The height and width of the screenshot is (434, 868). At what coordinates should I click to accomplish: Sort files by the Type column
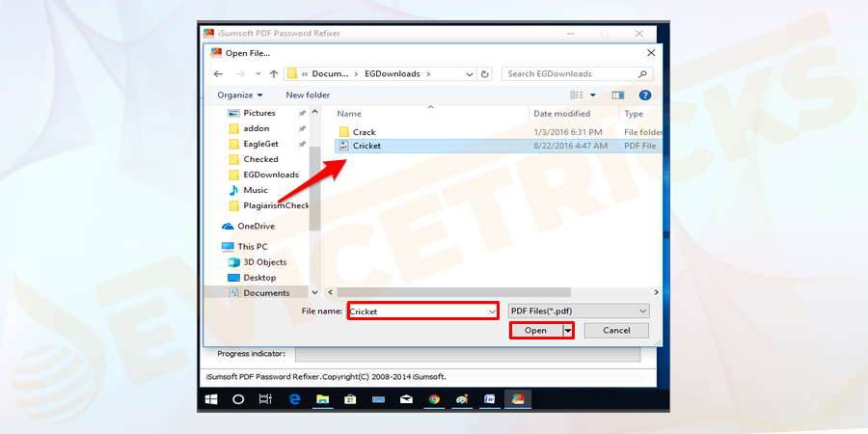click(x=634, y=114)
